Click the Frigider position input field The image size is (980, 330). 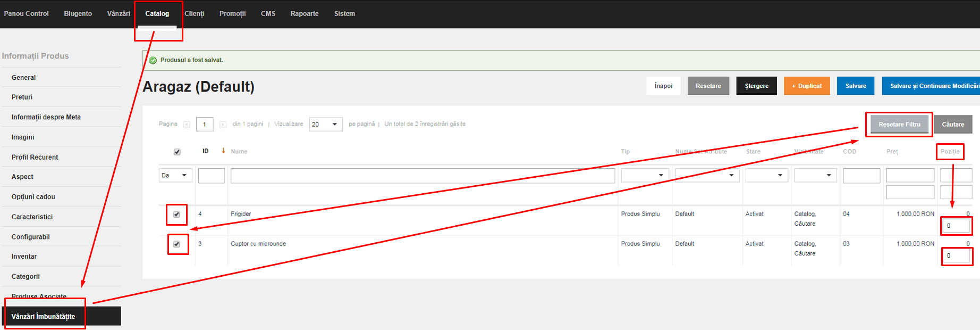click(x=956, y=226)
